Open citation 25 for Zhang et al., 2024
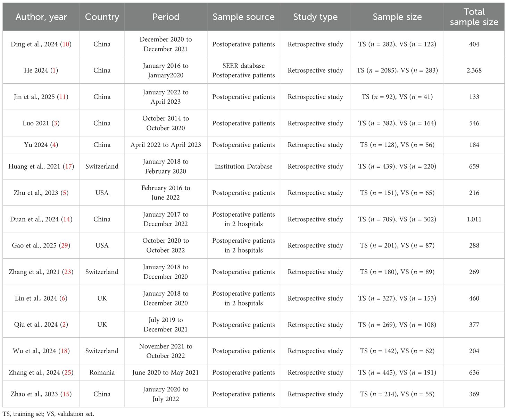Image resolution: width=507 pixels, height=420 pixels. point(68,373)
